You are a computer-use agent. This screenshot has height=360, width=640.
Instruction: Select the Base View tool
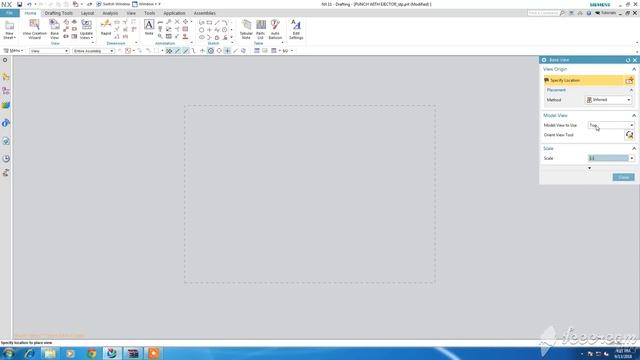54,29
